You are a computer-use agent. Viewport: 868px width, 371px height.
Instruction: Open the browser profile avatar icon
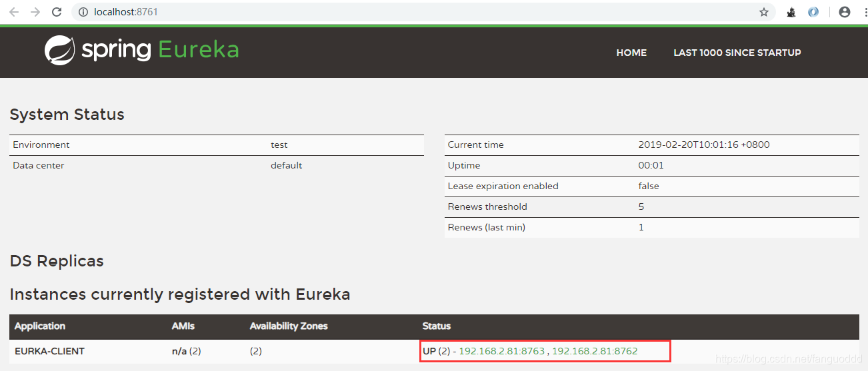pyautogui.click(x=845, y=12)
